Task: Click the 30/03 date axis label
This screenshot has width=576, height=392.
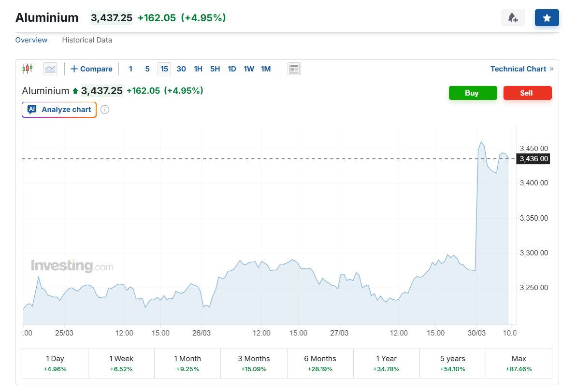Action: [476, 333]
